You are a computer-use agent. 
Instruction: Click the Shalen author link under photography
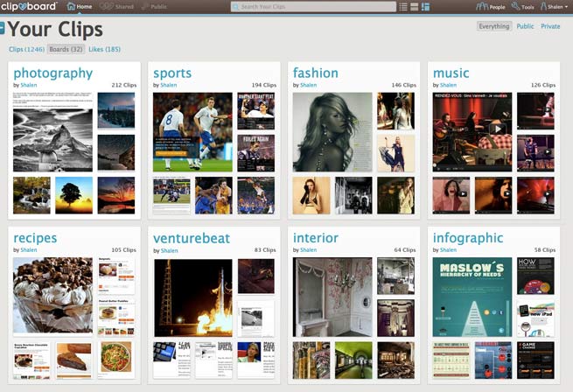pyautogui.click(x=29, y=85)
